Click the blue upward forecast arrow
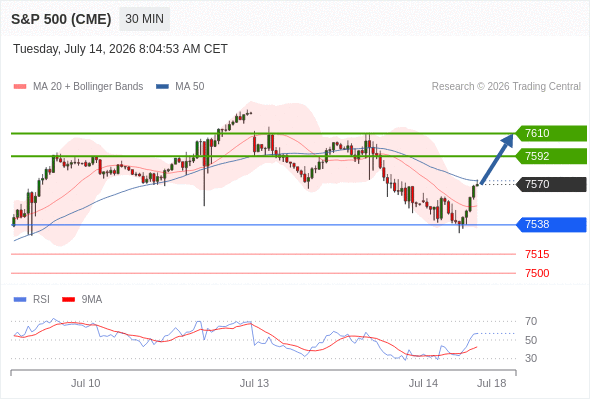 pos(497,159)
